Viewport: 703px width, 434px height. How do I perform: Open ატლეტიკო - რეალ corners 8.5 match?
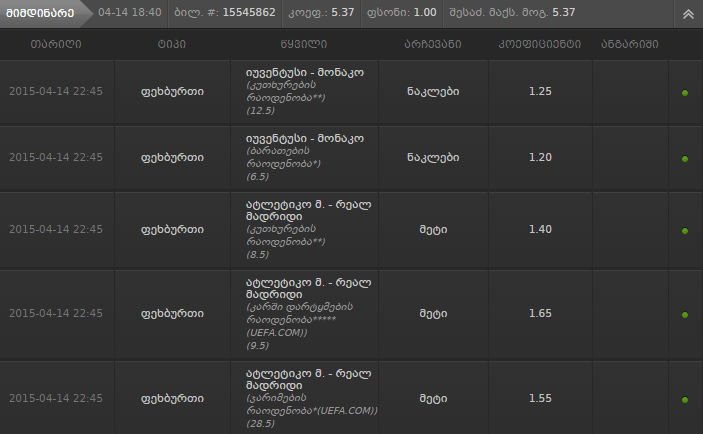click(308, 210)
